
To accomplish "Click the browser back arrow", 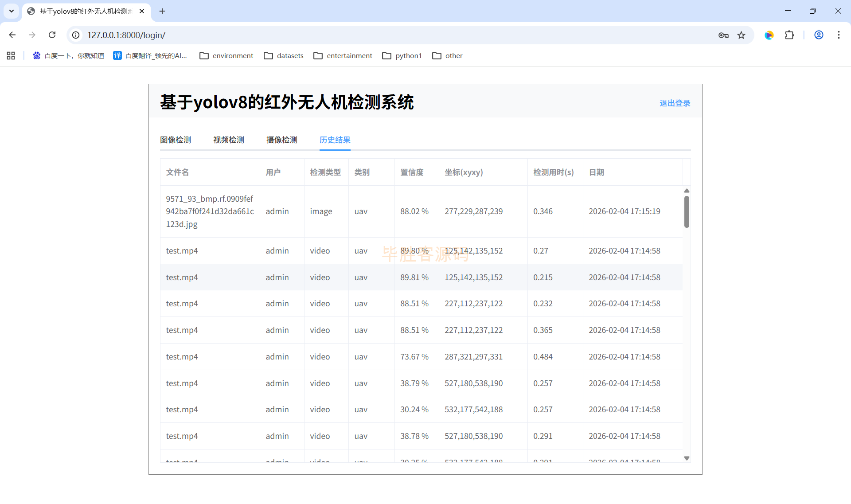I will (x=12, y=35).
